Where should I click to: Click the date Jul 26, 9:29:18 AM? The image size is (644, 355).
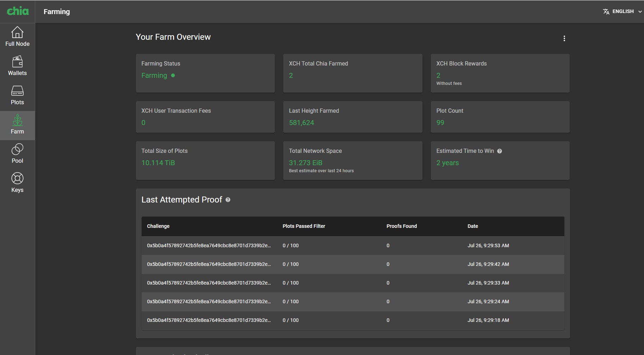point(488,320)
